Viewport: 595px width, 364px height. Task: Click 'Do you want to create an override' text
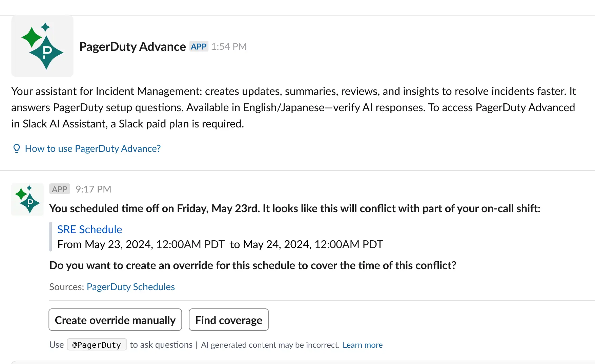click(x=253, y=265)
